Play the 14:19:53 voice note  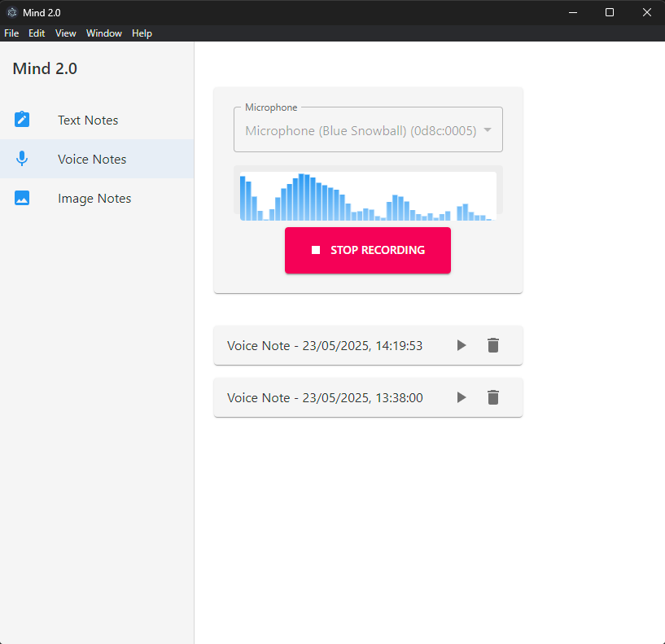point(462,345)
